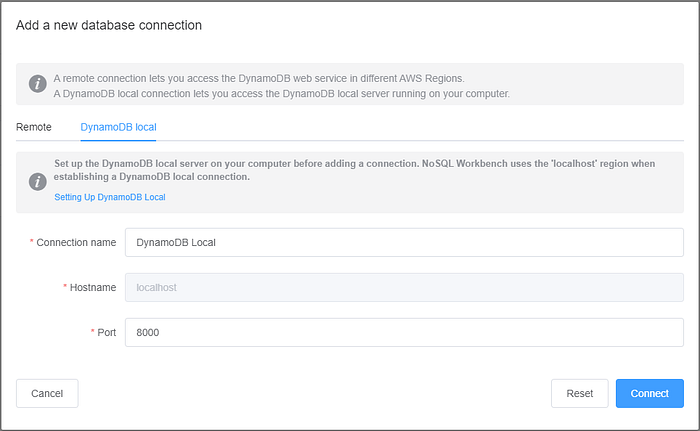The width and height of the screenshot is (700, 431).
Task: Switch to the Remote tab
Action: tap(34, 127)
